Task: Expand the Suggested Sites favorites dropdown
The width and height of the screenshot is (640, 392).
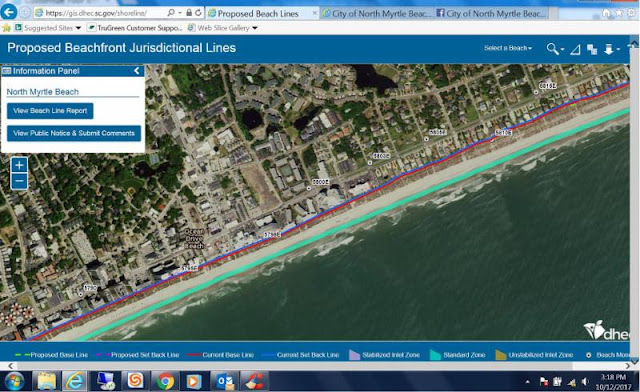Action: (x=78, y=28)
